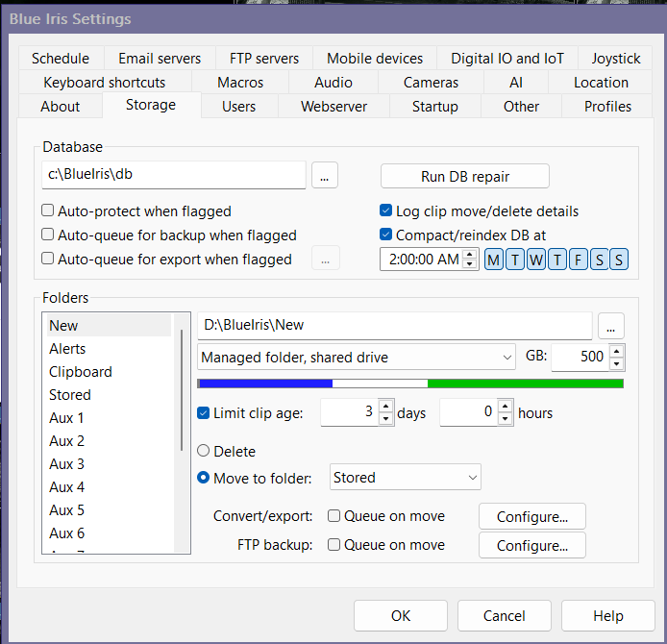Toggle the Wednesday day button for DB compact

pos(535,260)
